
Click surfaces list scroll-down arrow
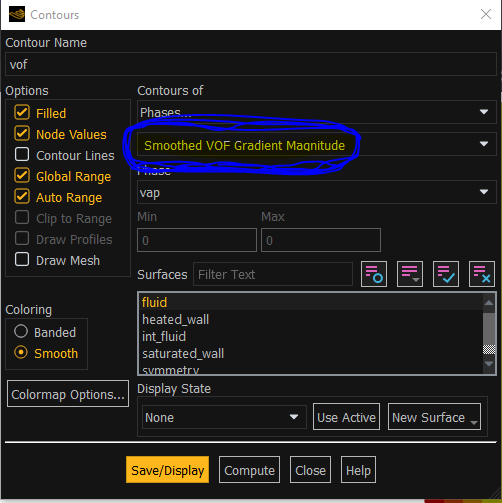pyautogui.click(x=489, y=364)
